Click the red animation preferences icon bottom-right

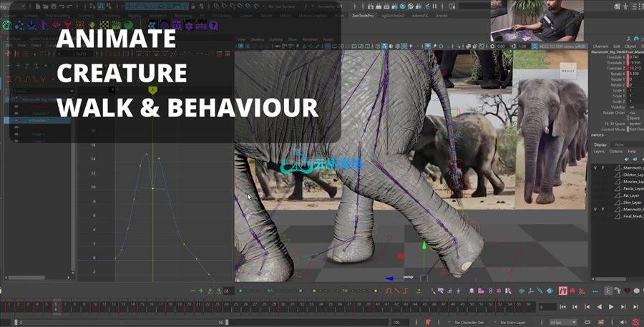[636, 323]
